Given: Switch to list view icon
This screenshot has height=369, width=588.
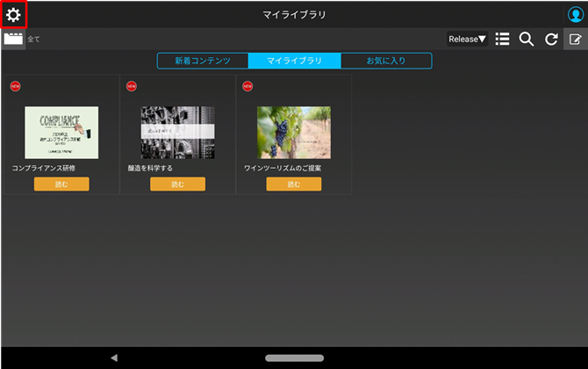Looking at the screenshot, I should click(x=502, y=39).
